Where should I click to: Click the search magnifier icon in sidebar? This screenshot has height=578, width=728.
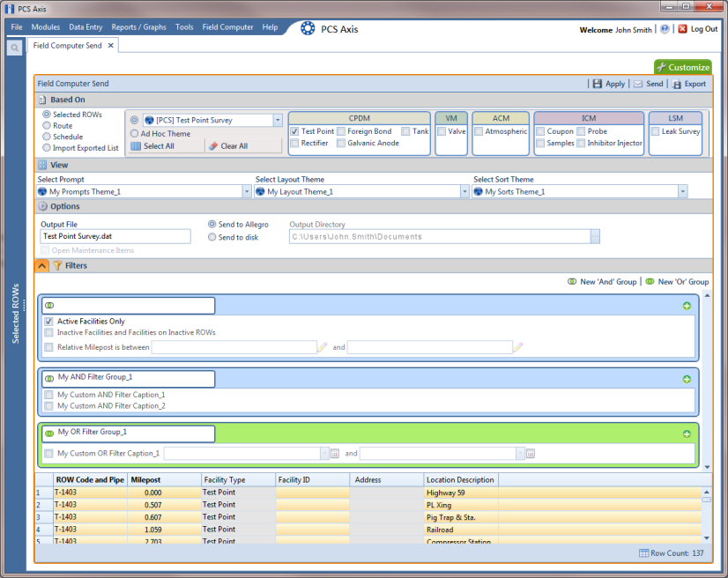(14, 48)
